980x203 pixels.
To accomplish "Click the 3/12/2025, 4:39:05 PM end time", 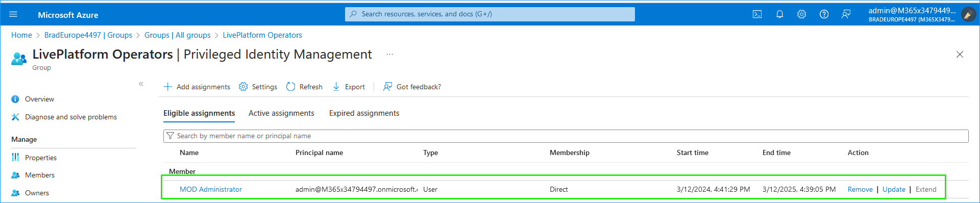I will coord(799,189).
